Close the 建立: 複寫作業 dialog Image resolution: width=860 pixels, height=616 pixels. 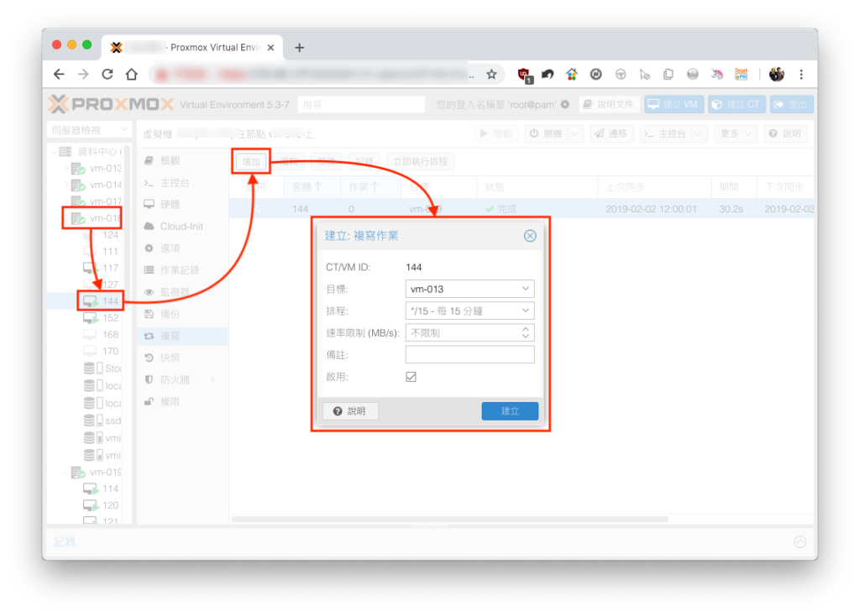529,236
